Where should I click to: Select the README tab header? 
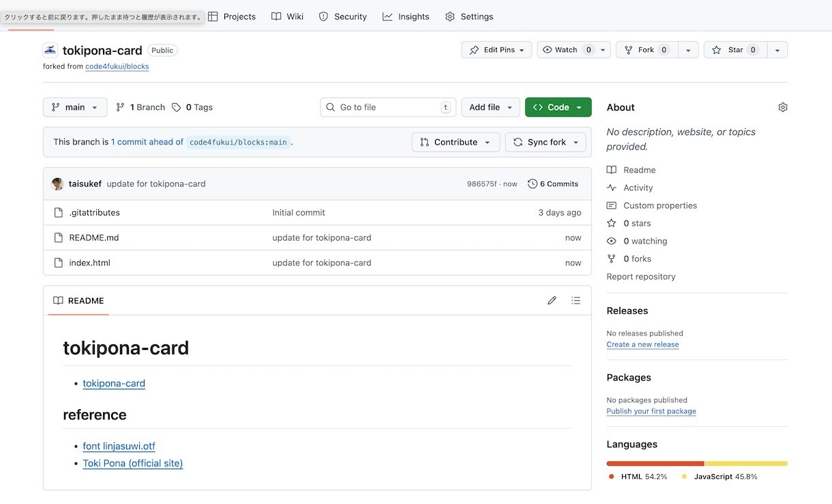[x=78, y=300]
